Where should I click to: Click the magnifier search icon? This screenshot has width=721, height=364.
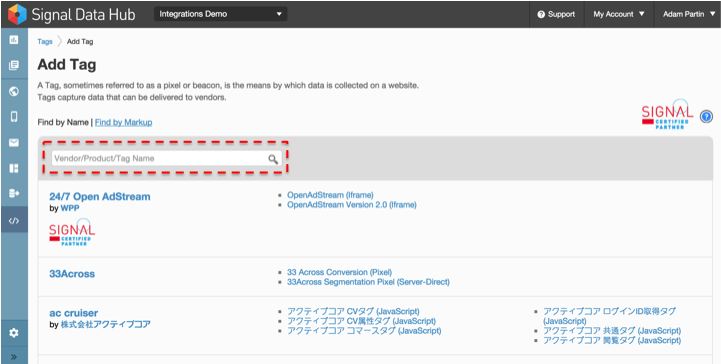(x=273, y=159)
